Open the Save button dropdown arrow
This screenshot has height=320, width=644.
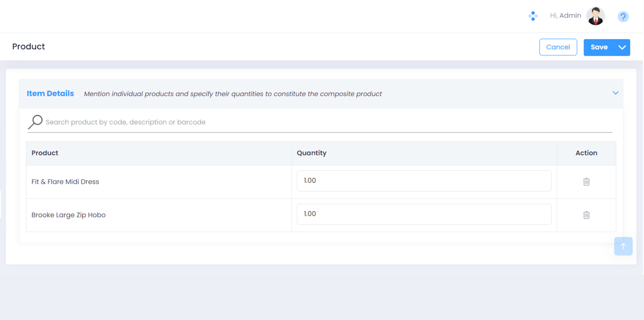622,47
